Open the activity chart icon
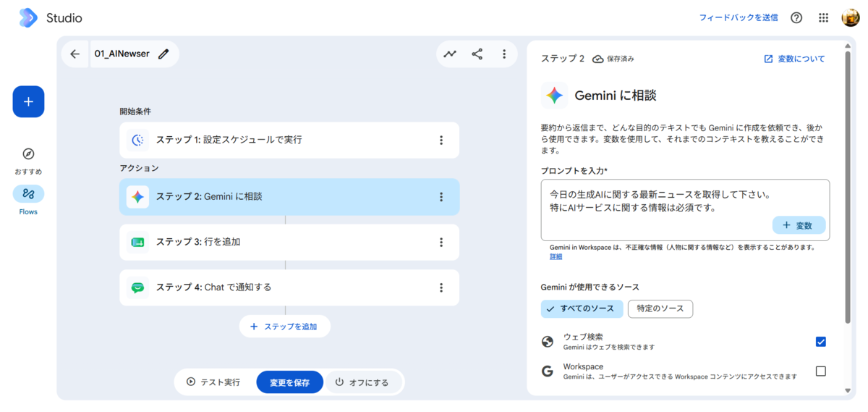Screen dimensions: 868x412 [x=450, y=54]
